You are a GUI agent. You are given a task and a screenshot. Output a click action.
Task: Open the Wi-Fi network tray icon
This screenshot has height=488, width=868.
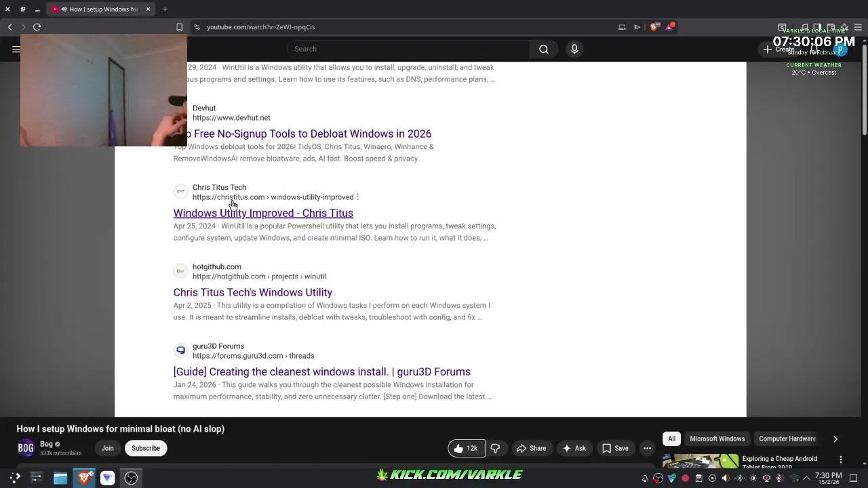(x=793, y=478)
